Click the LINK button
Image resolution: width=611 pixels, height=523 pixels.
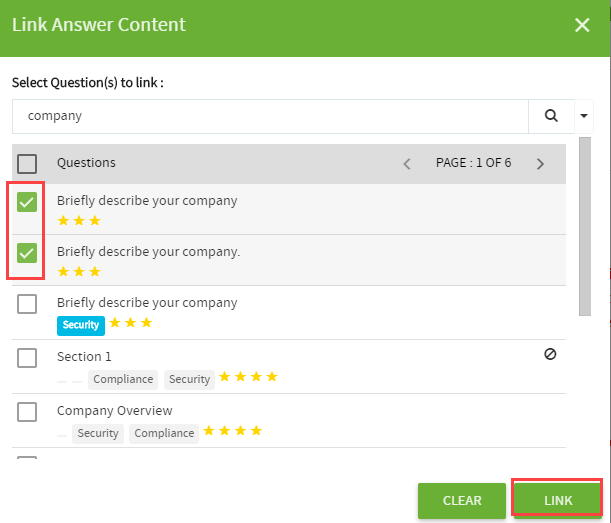pyautogui.click(x=558, y=500)
